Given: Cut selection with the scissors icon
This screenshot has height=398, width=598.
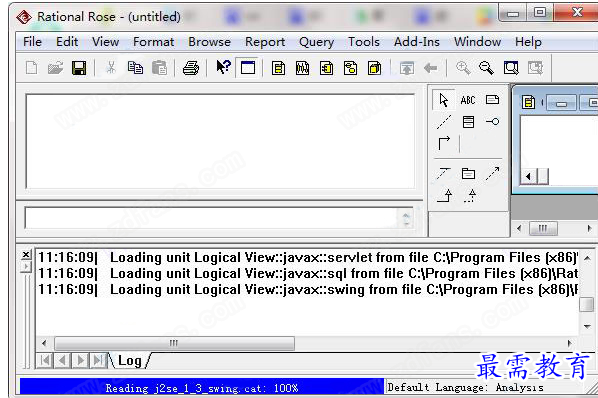Looking at the screenshot, I should click(111, 68).
